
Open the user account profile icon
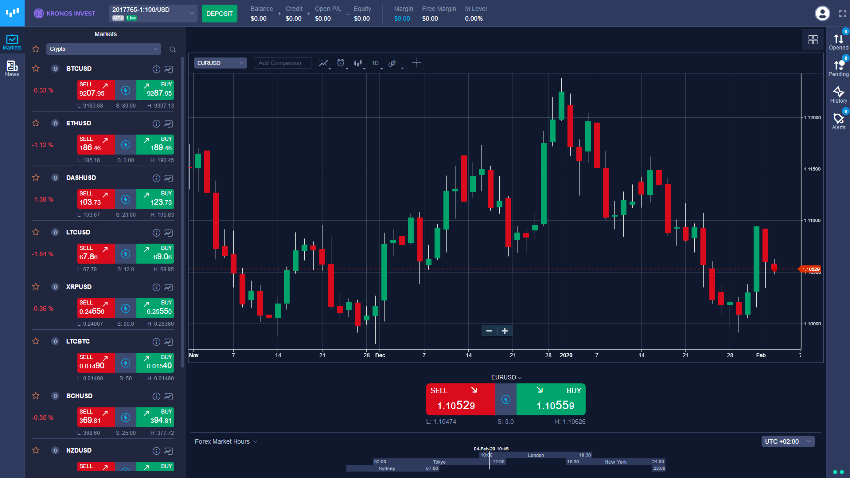pyautogui.click(x=822, y=13)
